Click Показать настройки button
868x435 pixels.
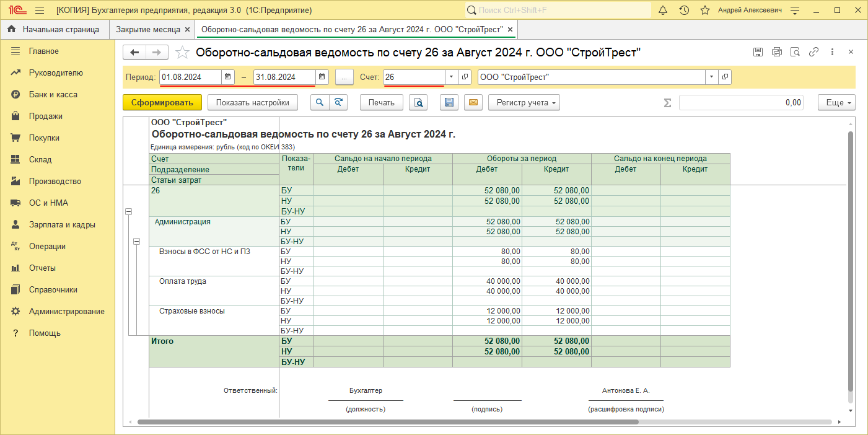[252, 103]
